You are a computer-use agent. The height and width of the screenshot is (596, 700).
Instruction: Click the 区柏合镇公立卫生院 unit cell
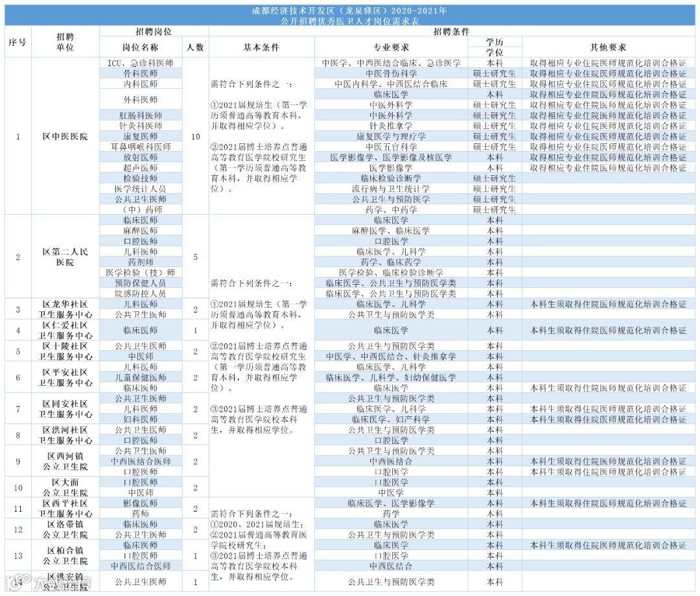[x=65, y=555]
